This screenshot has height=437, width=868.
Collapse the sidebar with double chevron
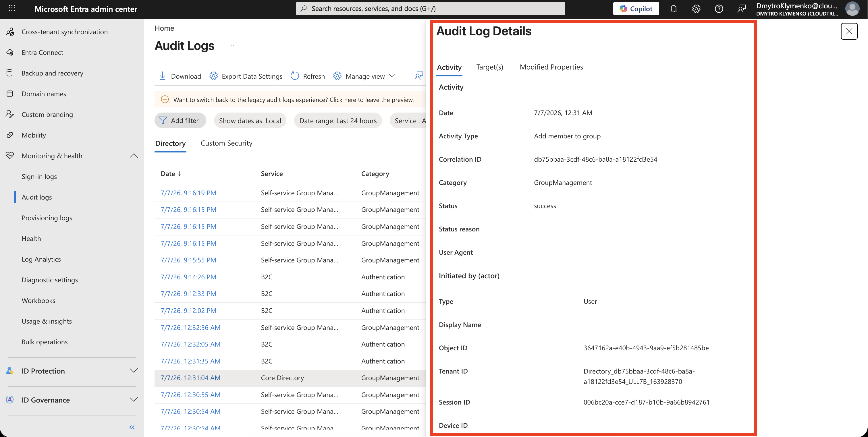tap(132, 427)
